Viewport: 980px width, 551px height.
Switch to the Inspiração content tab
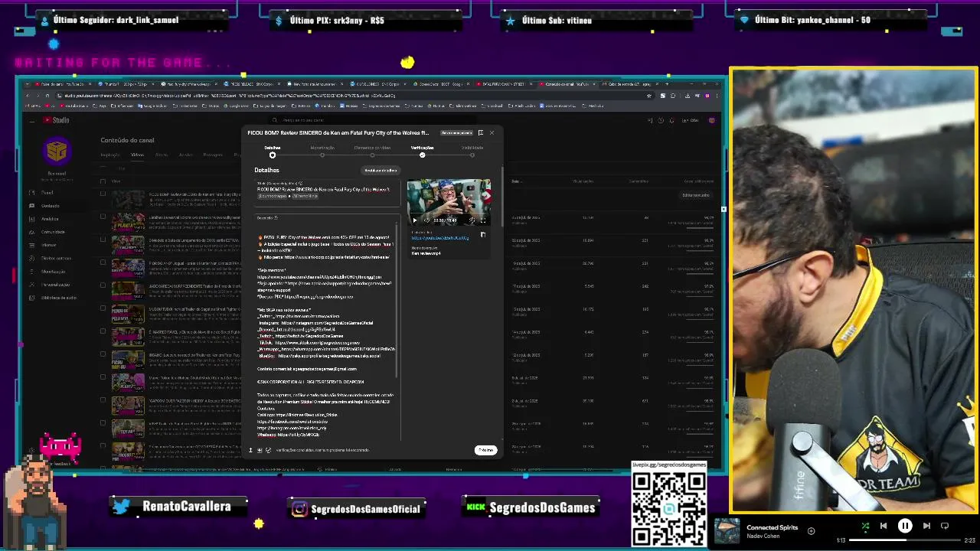[109, 155]
